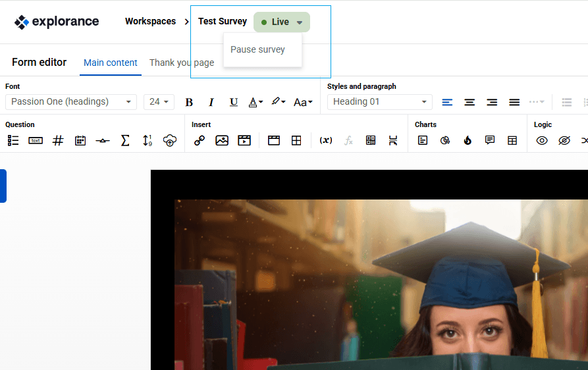The height and width of the screenshot is (370, 588).
Task: Insert a page break
Action: (x=393, y=141)
